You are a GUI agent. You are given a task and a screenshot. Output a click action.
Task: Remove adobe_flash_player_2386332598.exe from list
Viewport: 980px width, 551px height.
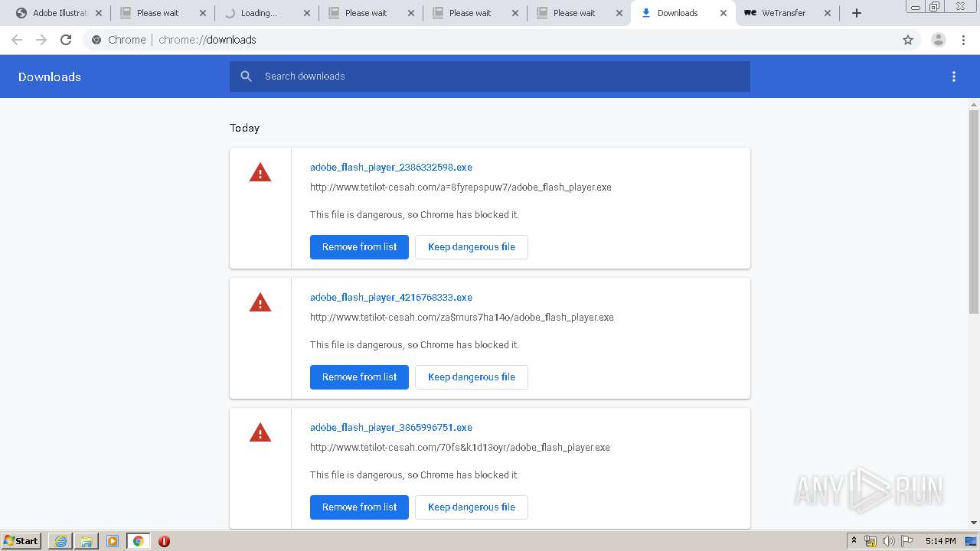pos(359,247)
